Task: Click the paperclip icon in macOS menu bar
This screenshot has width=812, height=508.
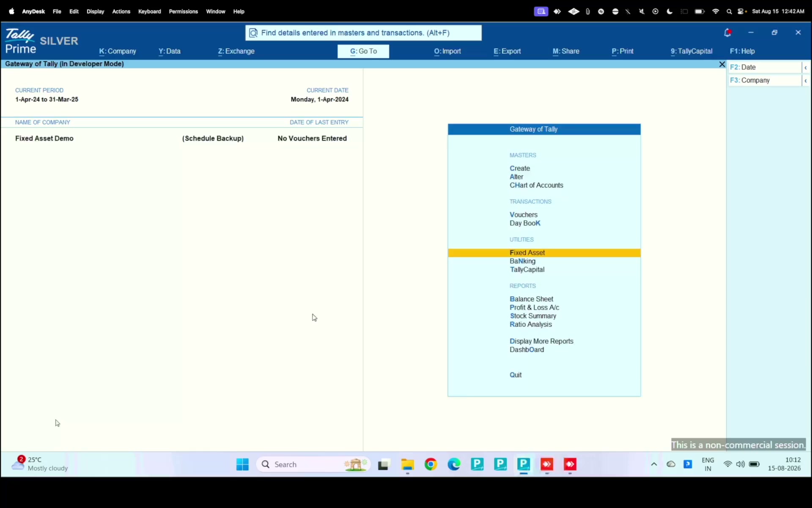Action: (x=588, y=11)
